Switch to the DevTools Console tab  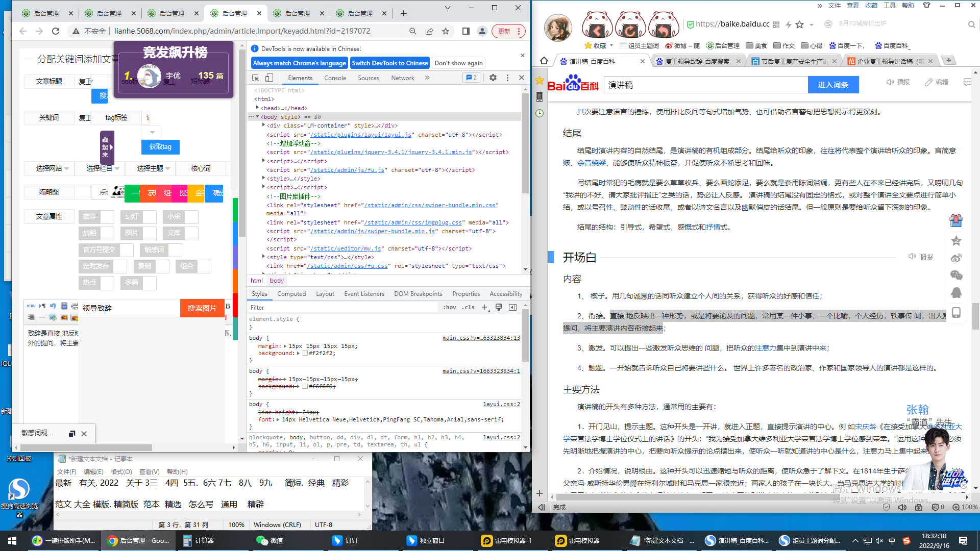tap(335, 78)
